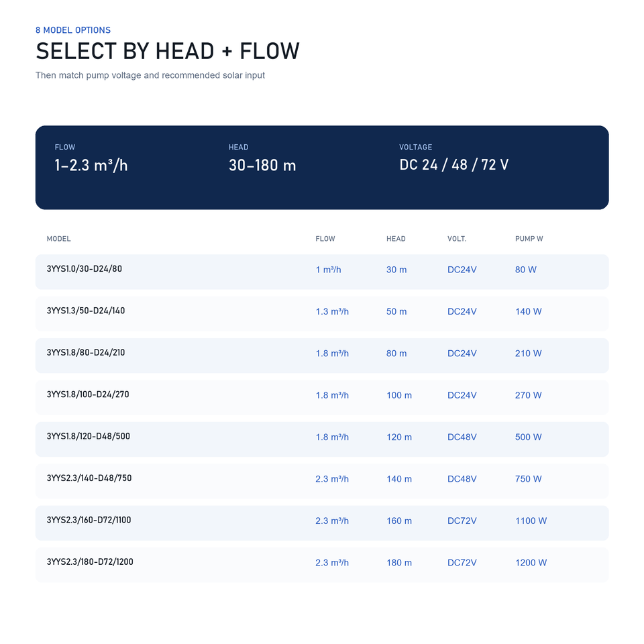Viewport: 644px width, 644px height.
Task: Click the SELECT BY HEAD + FLOW heading
Action: (x=168, y=52)
